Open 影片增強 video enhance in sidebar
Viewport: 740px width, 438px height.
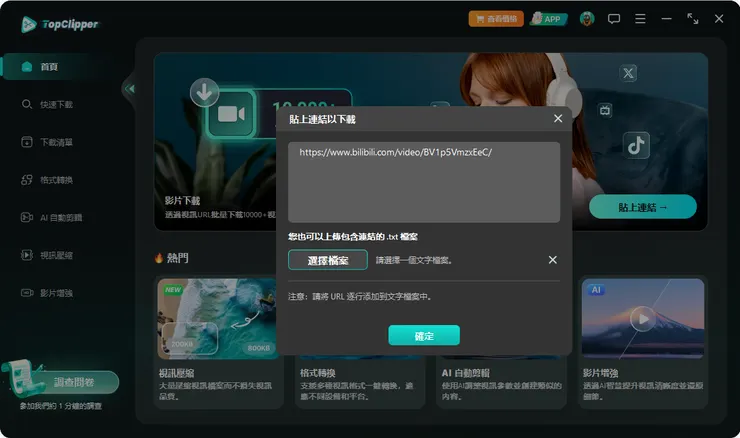click(x=47, y=293)
